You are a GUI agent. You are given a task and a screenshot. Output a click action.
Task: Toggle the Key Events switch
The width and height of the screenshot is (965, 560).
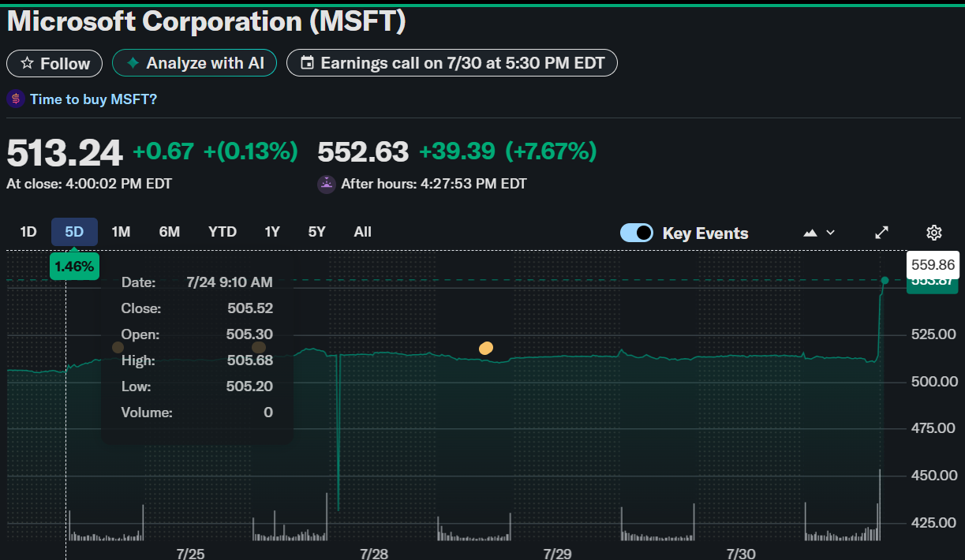(637, 233)
